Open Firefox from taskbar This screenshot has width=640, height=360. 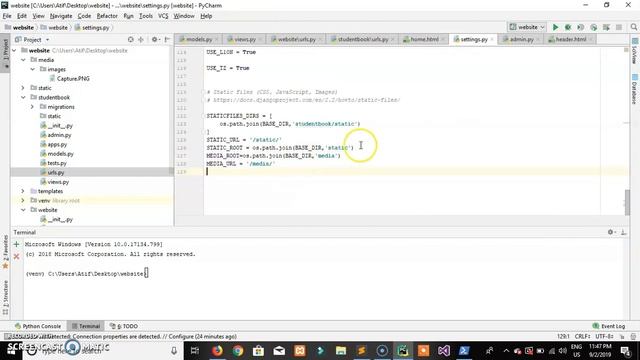(x=217, y=351)
